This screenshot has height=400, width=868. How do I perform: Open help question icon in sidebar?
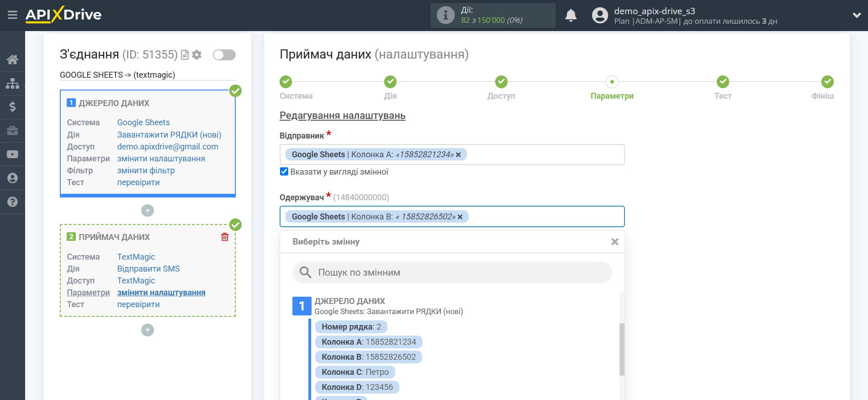point(12,202)
